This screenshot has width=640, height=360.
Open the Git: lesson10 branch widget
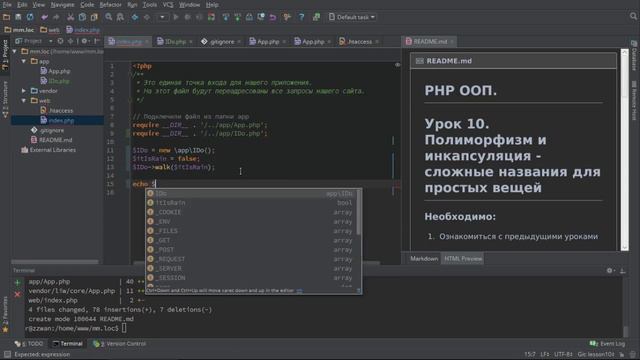[x=596, y=354]
